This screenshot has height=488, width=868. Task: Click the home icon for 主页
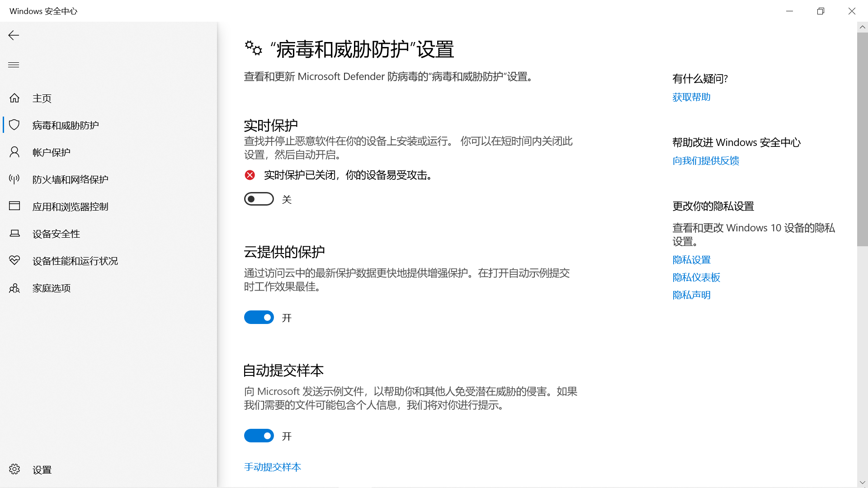click(14, 98)
